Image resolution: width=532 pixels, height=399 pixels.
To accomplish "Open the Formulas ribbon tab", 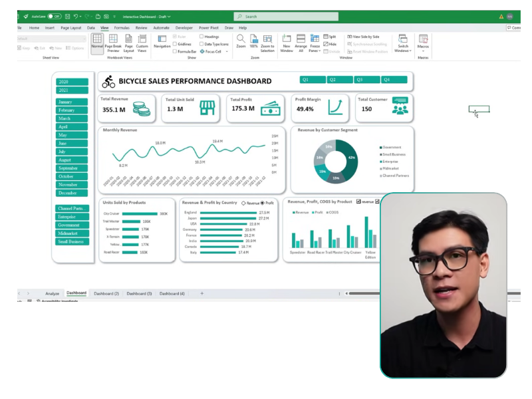I will [122, 28].
